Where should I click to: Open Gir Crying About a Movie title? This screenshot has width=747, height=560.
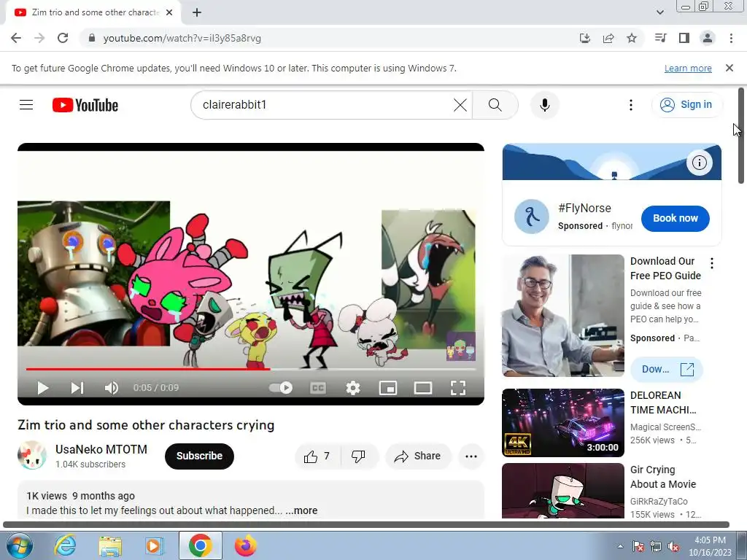tap(662, 477)
